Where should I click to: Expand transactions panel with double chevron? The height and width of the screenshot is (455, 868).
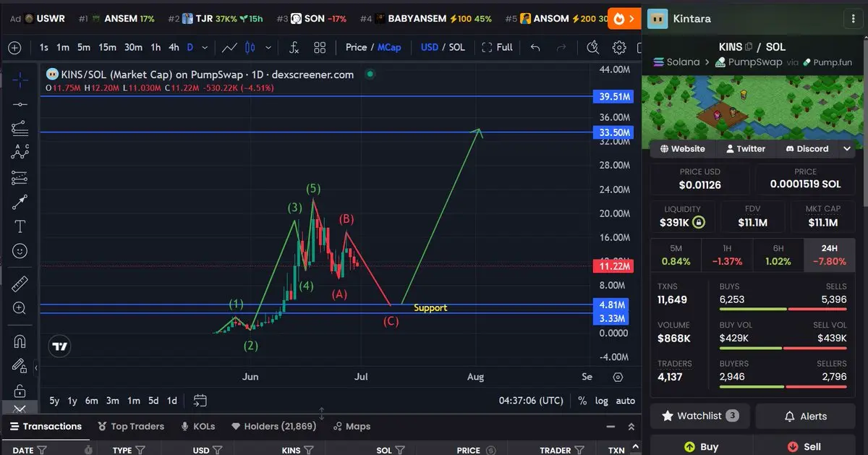click(x=631, y=427)
